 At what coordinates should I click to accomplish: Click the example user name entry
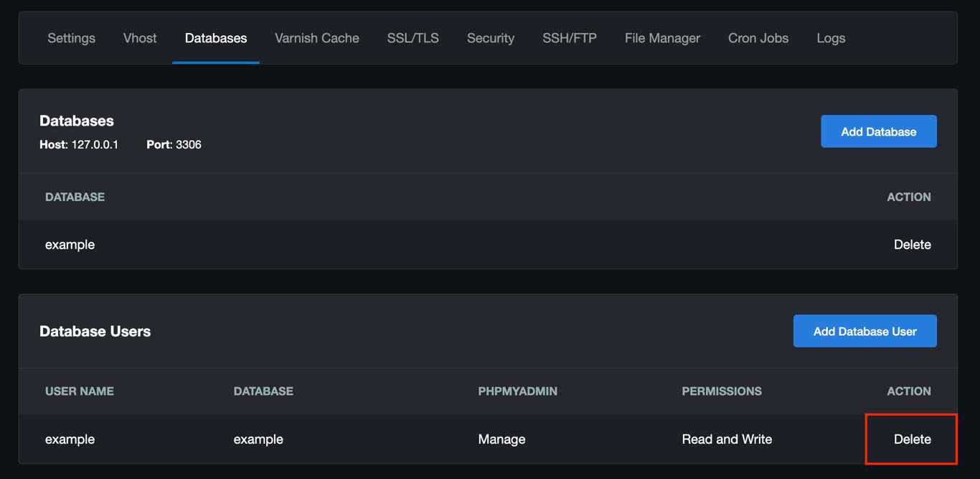coord(70,439)
